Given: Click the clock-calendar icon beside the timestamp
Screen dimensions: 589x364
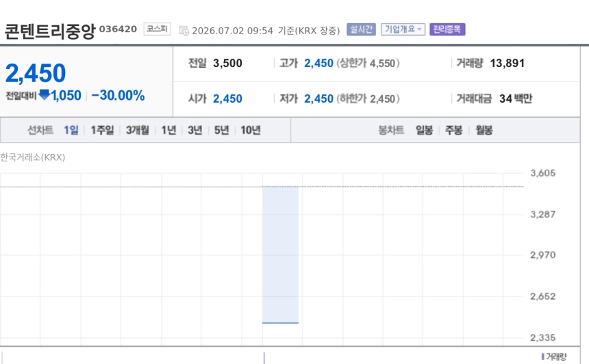Looking at the screenshot, I should [x=184, y=30].
